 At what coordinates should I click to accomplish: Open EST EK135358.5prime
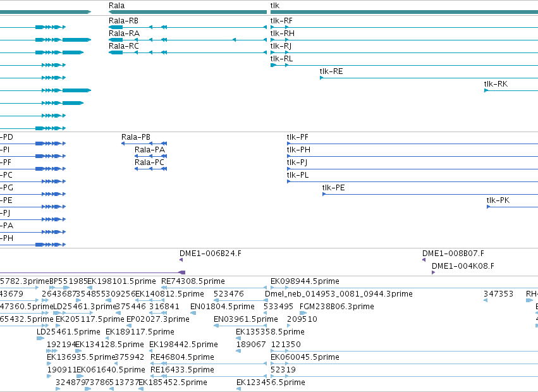[271, 333]
